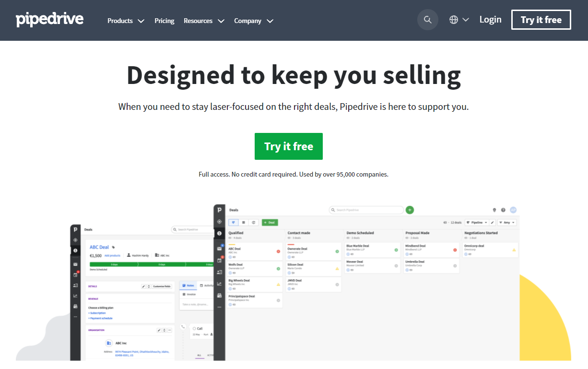Click the tag icon next to ABC Deal
Viewport: 588px width, 369px height.
pos(114,247)
